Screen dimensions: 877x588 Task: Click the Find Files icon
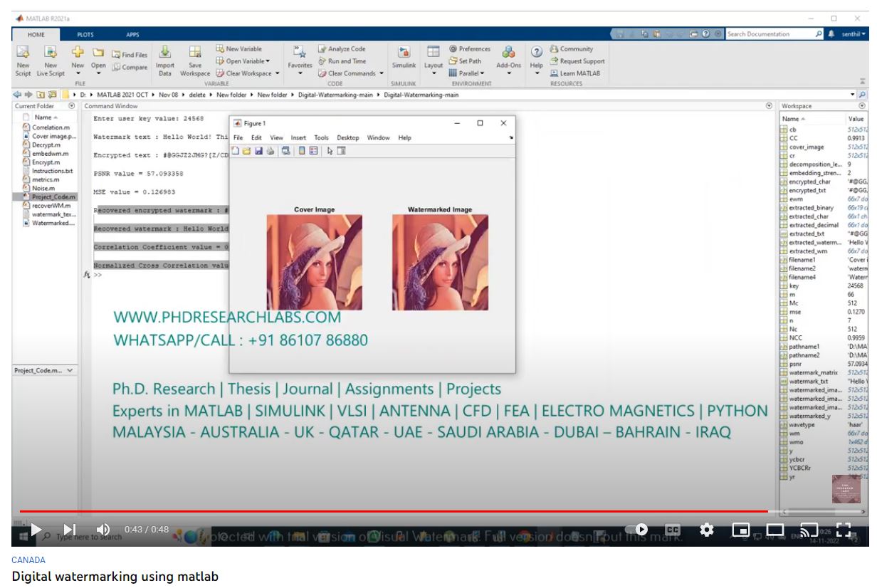[x=115, y=54]
